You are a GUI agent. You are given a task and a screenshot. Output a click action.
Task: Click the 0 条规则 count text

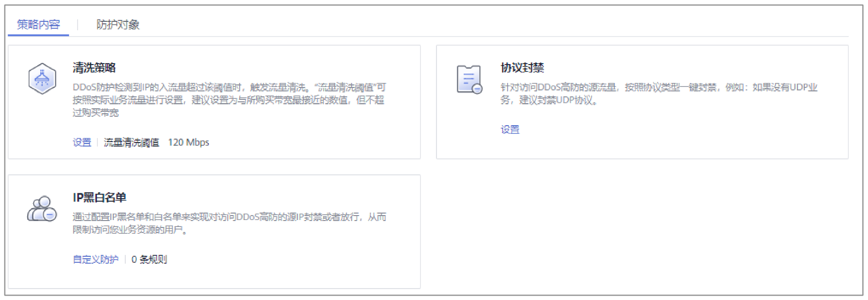pos(149,259)
